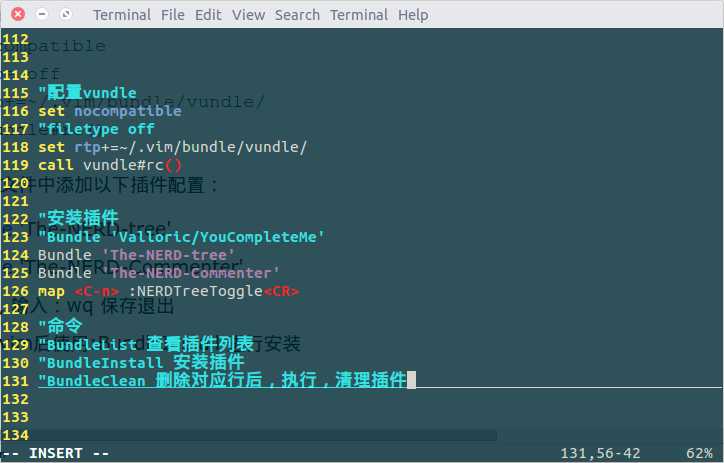Viewport: 724px width, 463px height.
Task: Click the cursor position '131,56-42' status
Action: 600,453
